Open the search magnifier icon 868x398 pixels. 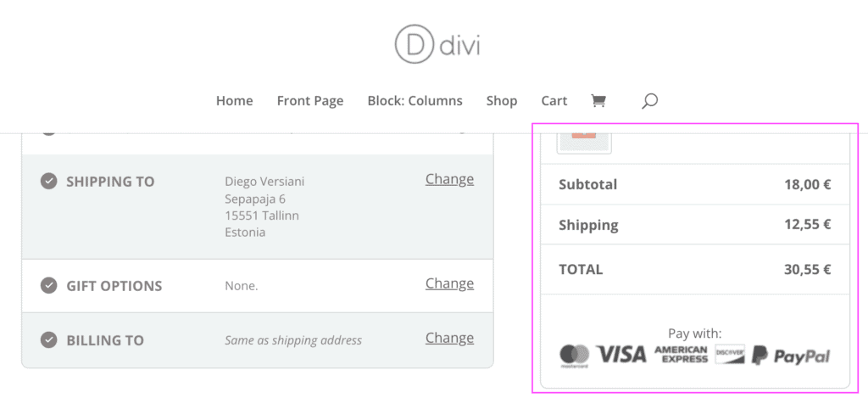(649, 101)
